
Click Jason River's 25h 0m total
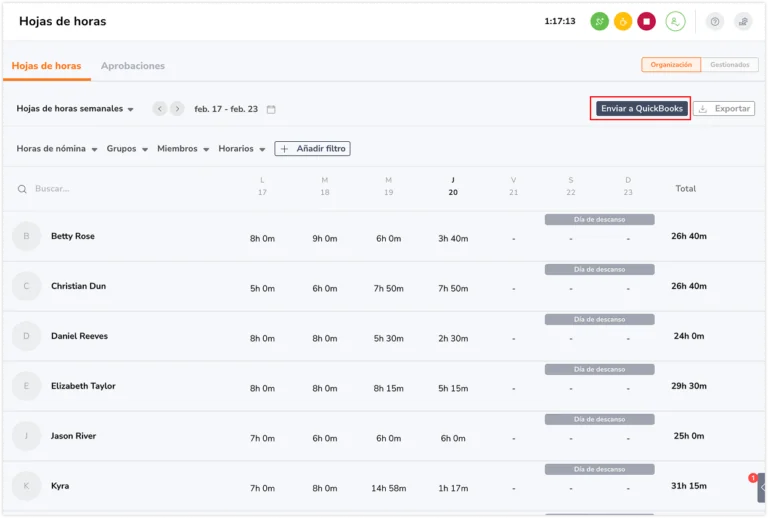pyautogui.click(x=689, y=436)
